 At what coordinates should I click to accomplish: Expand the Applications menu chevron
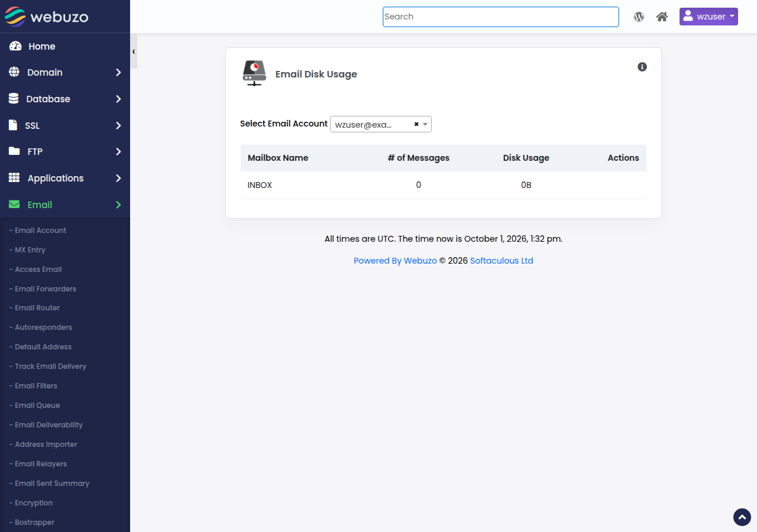pyautogui.click(x=118, y=178)
